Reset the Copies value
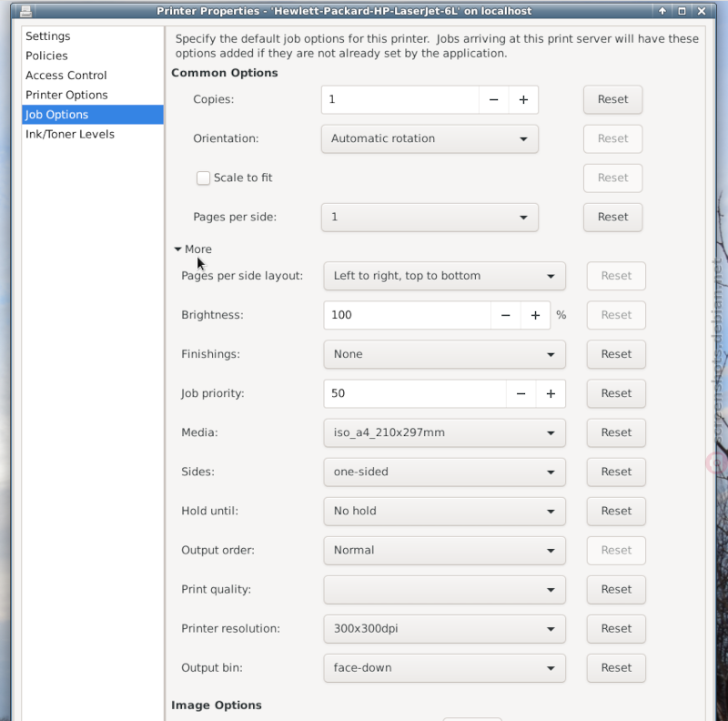The width and height of the screenshot is (728, 721). (x=612, y=99)
